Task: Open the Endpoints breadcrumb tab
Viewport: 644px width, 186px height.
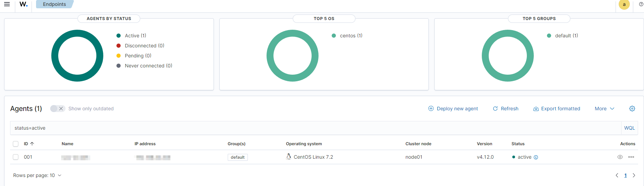Action: 54,4
